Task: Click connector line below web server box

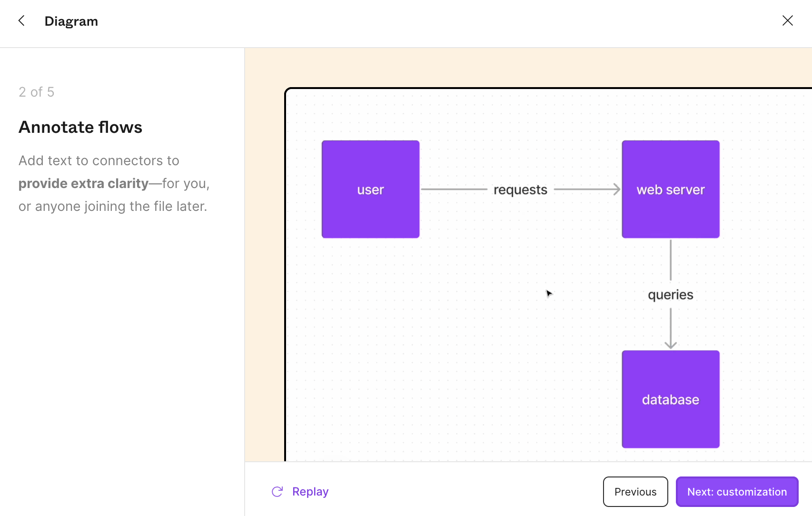Action: tap(671, 259)
